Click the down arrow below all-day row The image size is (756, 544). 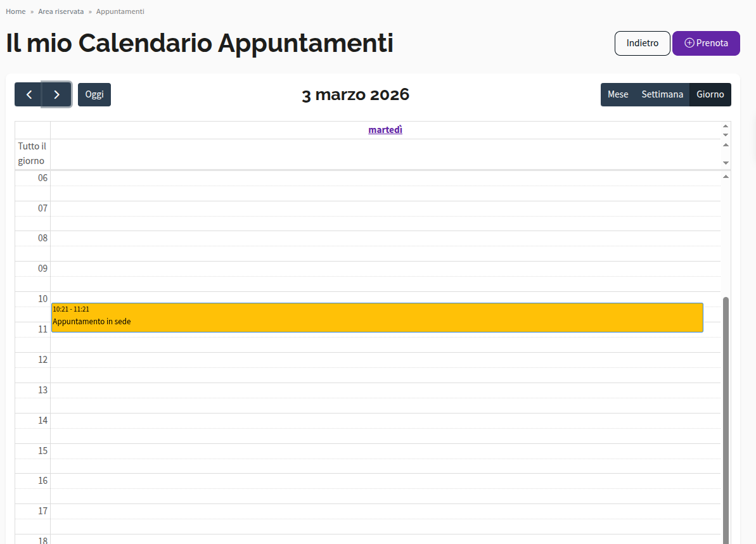click(x=726, y=163)
